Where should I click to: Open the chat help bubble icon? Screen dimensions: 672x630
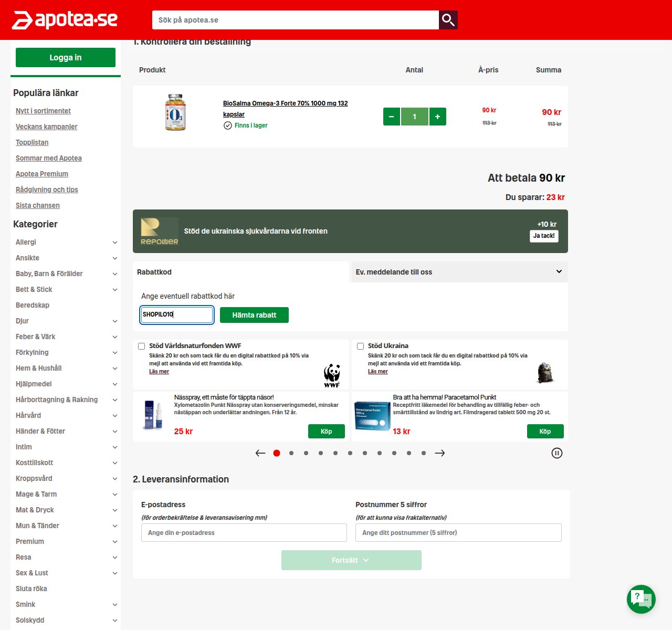point(641,599)
